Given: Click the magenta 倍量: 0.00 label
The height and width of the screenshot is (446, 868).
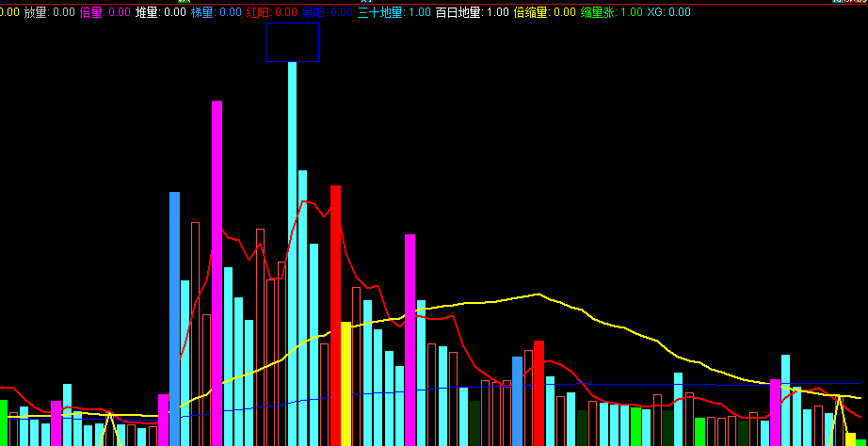Looking at the screenshot, I should coord(105,12).
